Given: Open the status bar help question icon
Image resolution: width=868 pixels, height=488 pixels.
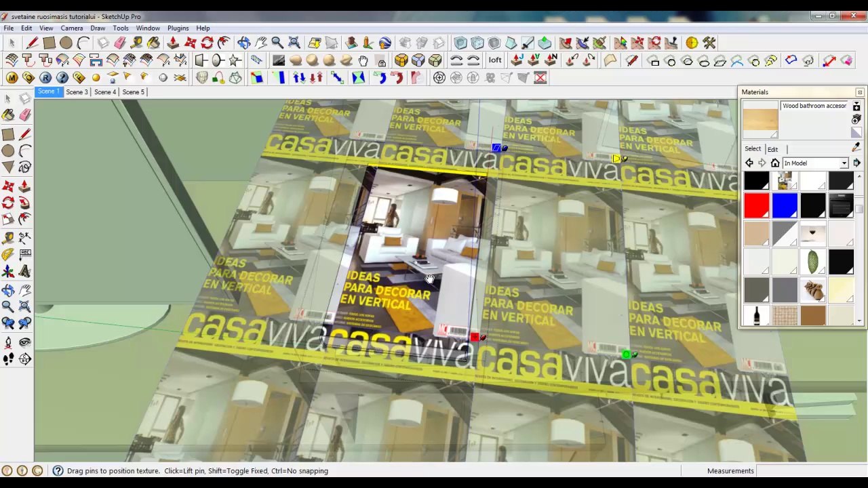Looking at the screenshot, I should [58, 471].
